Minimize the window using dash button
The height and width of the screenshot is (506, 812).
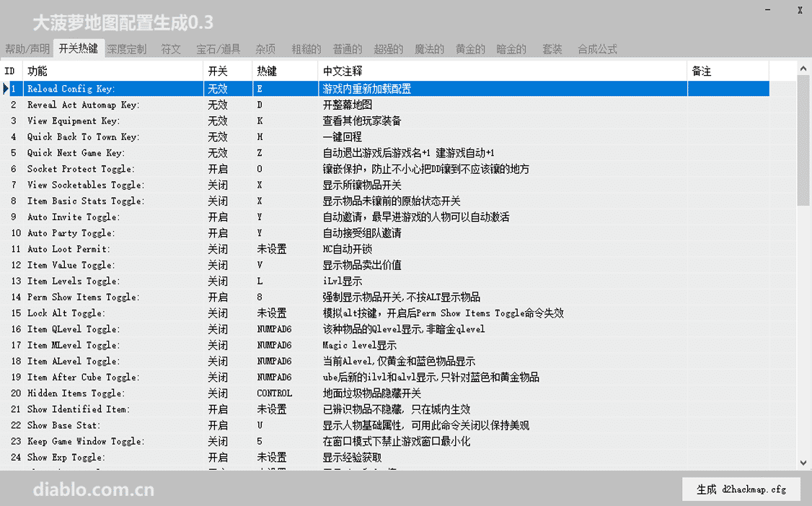pyautogui.click(x=767, y=10)
